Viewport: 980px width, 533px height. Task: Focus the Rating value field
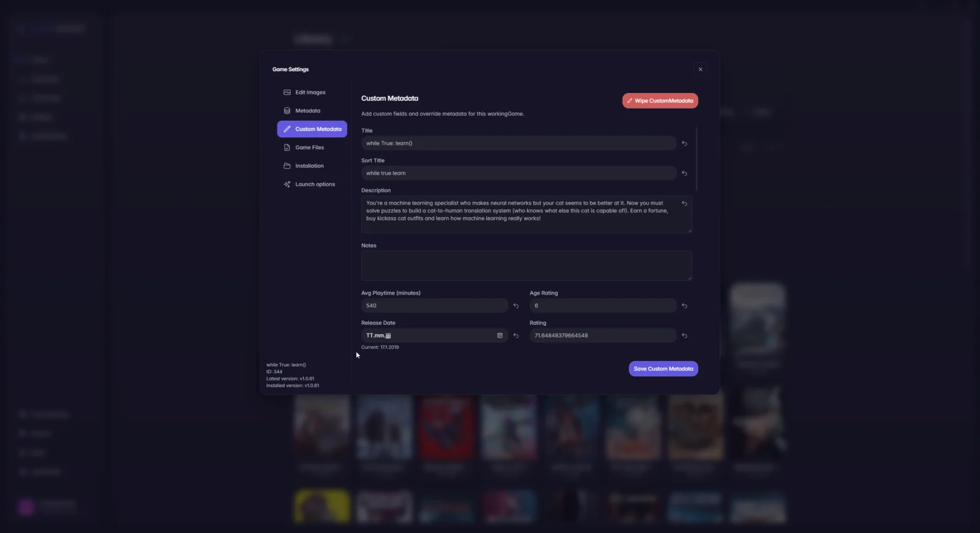[603, 336]
